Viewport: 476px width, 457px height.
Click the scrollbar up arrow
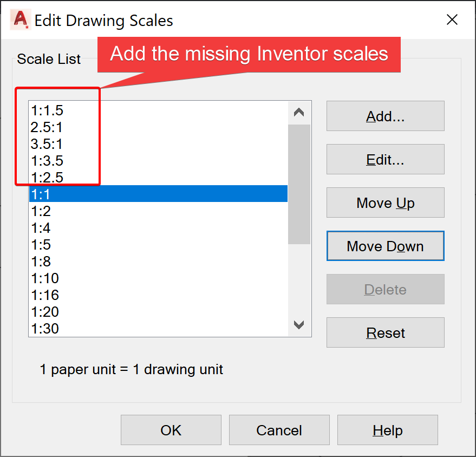tap(299, 111)
